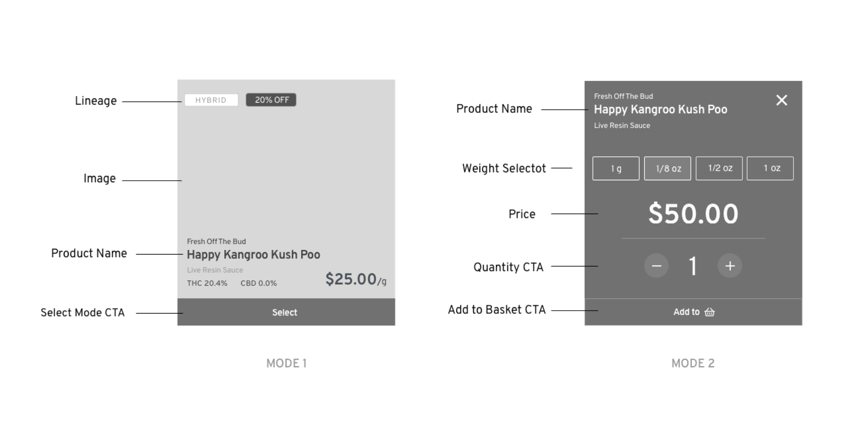Select the 1/8 oz weight option
The image size is (868, 429).
pyautogui.click(x=668, y=168)
